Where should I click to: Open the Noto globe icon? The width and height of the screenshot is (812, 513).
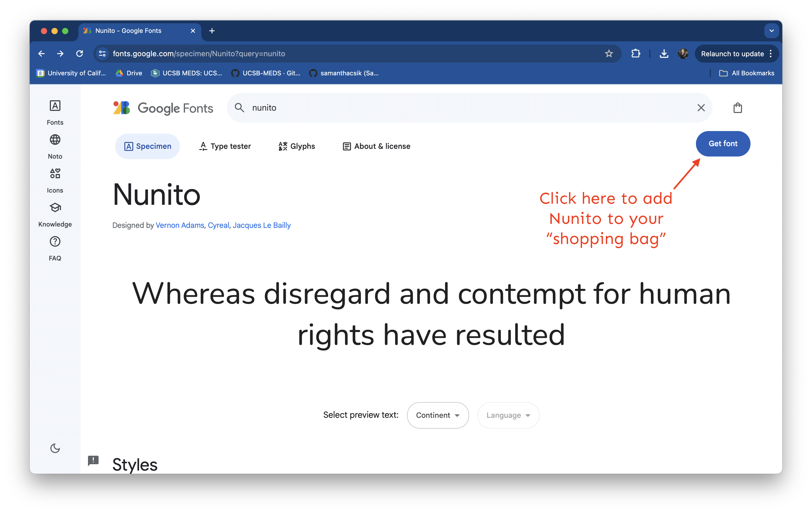click(55, 140)
